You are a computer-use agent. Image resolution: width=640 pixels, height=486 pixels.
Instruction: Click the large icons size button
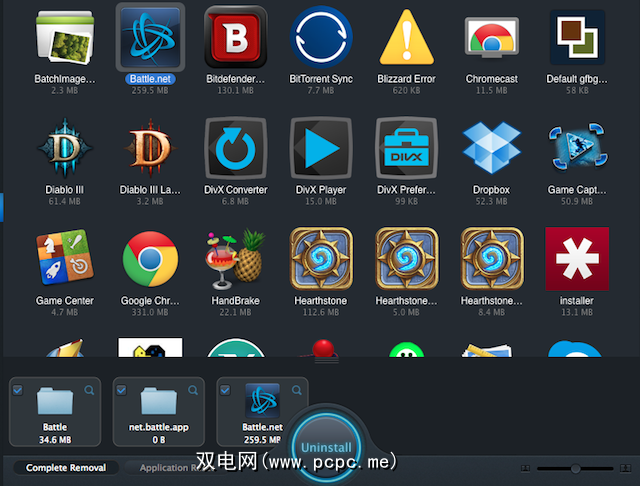[625, 468]
